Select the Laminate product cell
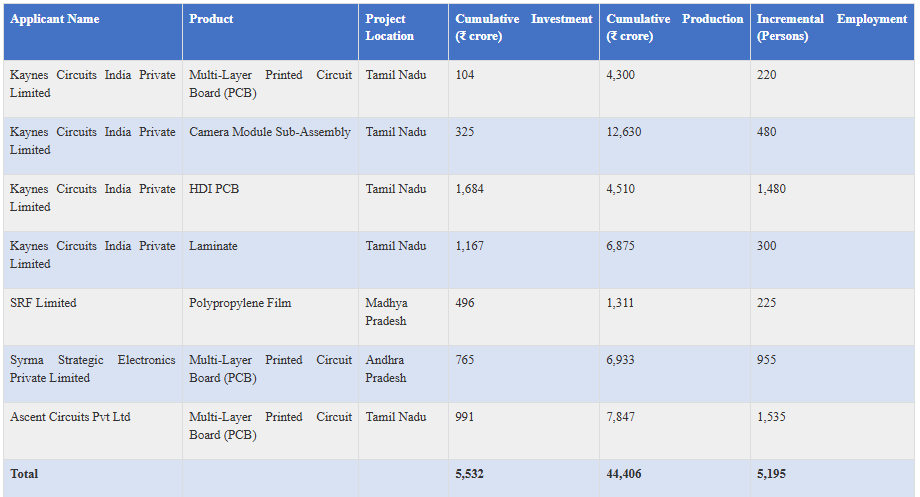This screenshot has width=920, height=497. pos(213,246)
